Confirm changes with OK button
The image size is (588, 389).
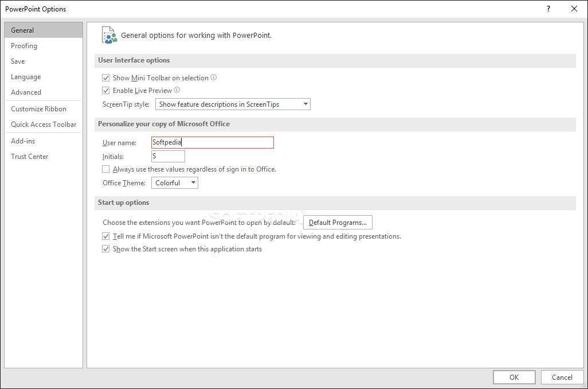(514, 378)
